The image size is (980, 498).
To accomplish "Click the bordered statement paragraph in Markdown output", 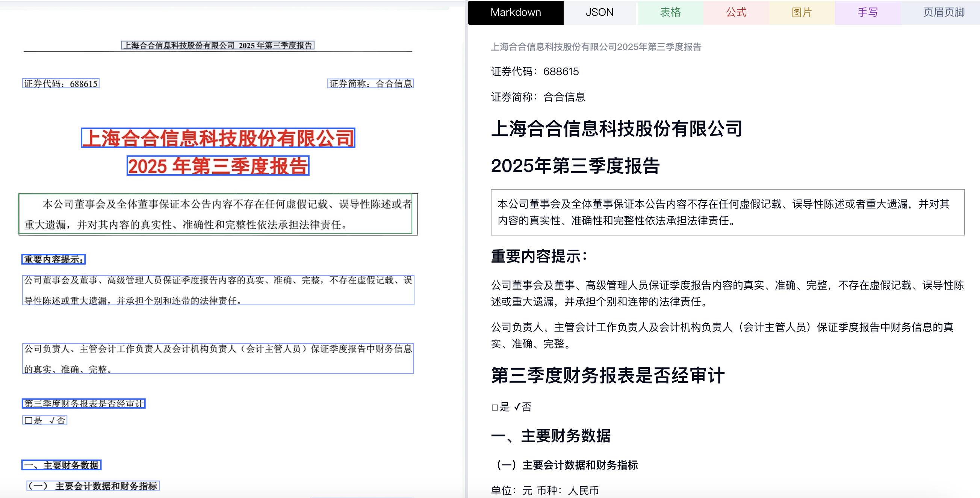I will pyautogui.click(x=727, y=212).
